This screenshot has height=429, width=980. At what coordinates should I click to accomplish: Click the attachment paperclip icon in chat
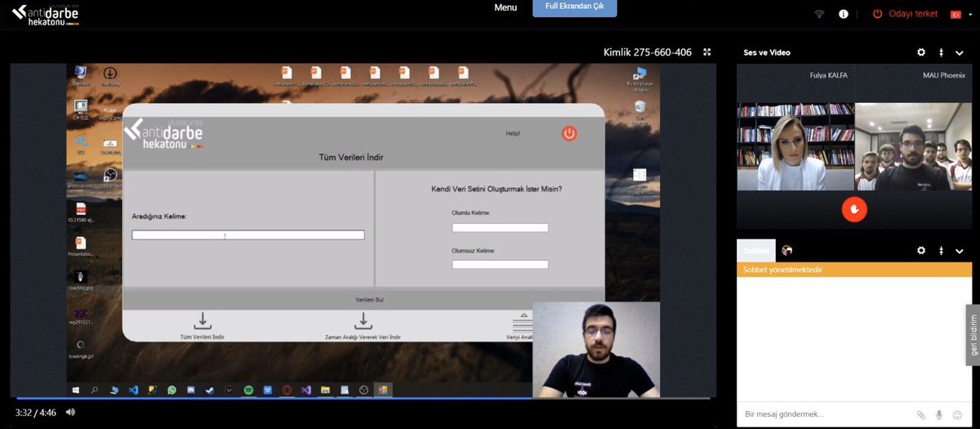pos(921,414)
